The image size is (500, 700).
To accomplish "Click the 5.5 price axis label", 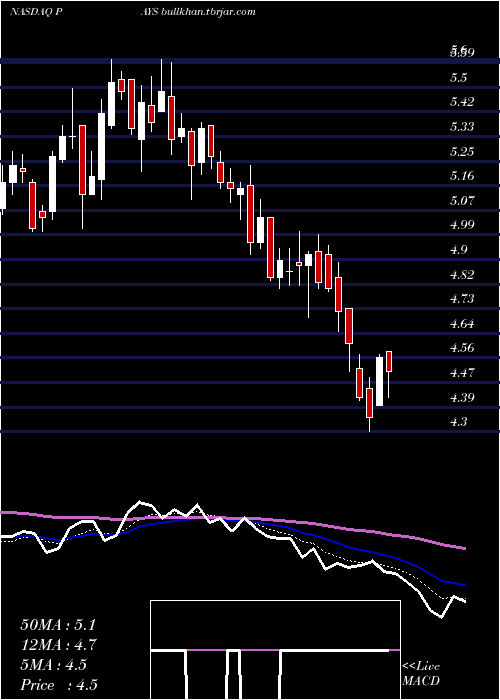I will click(458, 78).
